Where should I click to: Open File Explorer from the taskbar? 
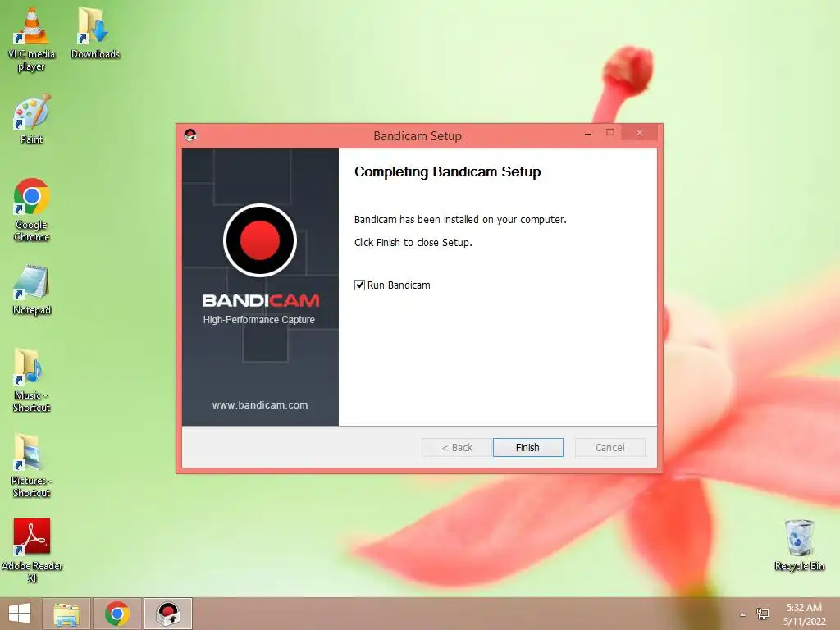point(66,614)
